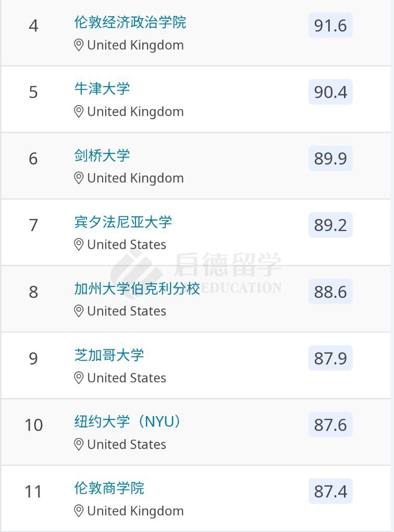Viewport: 394px width, 532px height.
Task: Click location pin icon under 伦敦经济政治学院
Action: click(79, 45)
